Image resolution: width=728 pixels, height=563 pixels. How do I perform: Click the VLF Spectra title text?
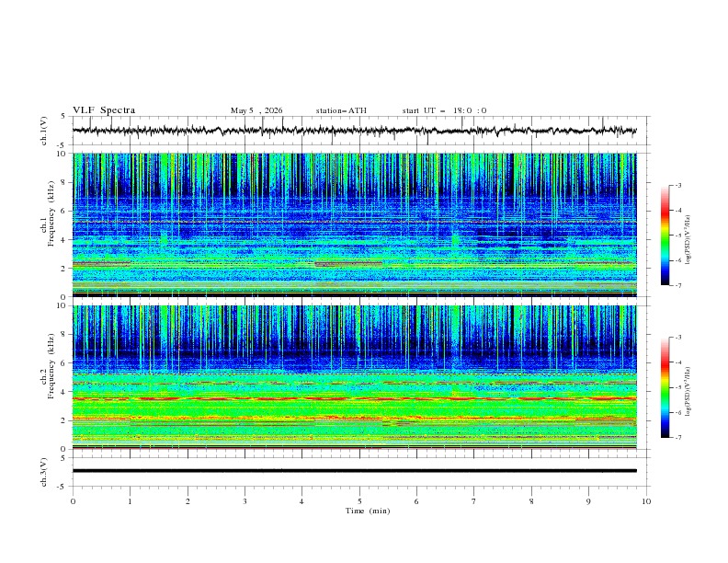coord(104,110)
